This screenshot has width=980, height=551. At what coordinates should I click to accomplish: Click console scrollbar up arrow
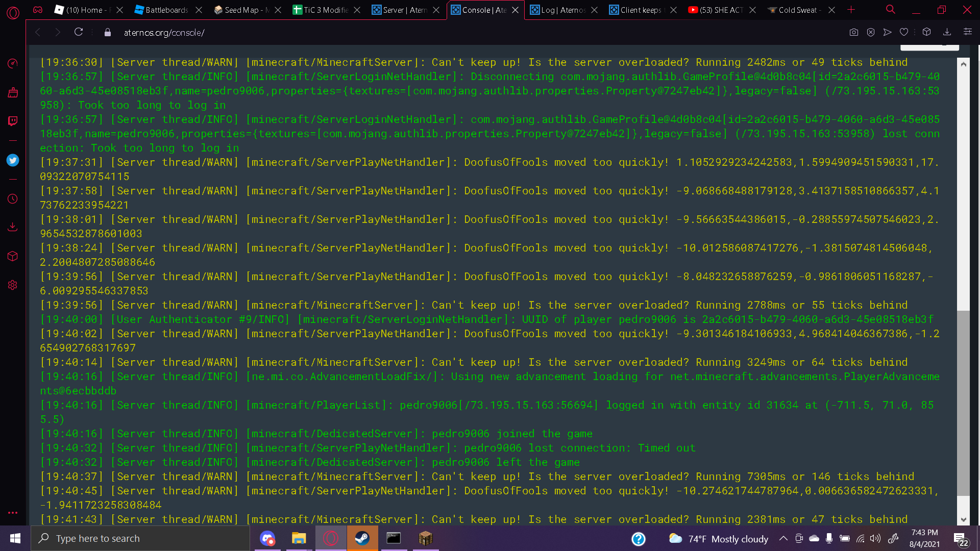pos(963,64)
